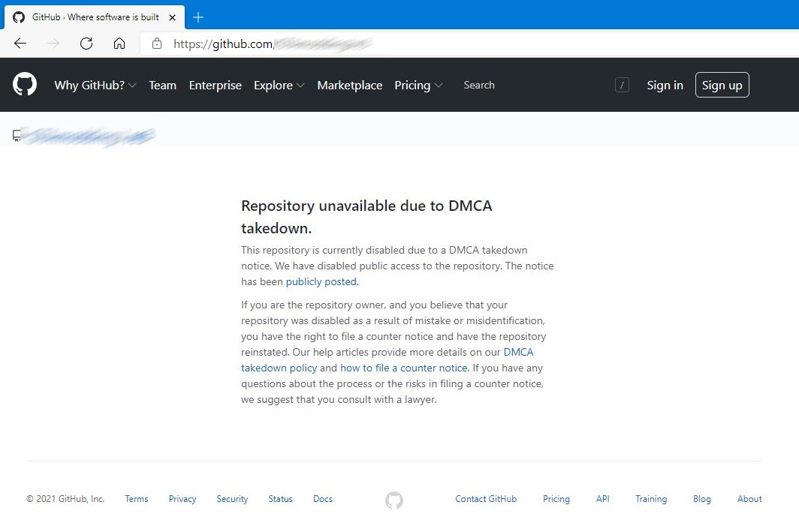Screen dimensions: 799x532
Task: Open how to file a counter notice
Action: (404, 368)
